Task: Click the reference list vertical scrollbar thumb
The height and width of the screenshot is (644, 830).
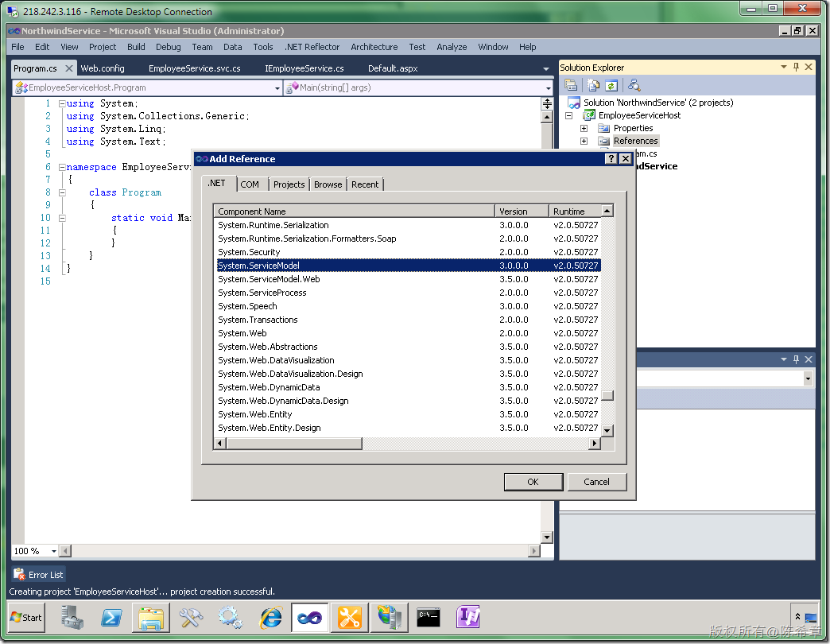Action: [607, 396]
